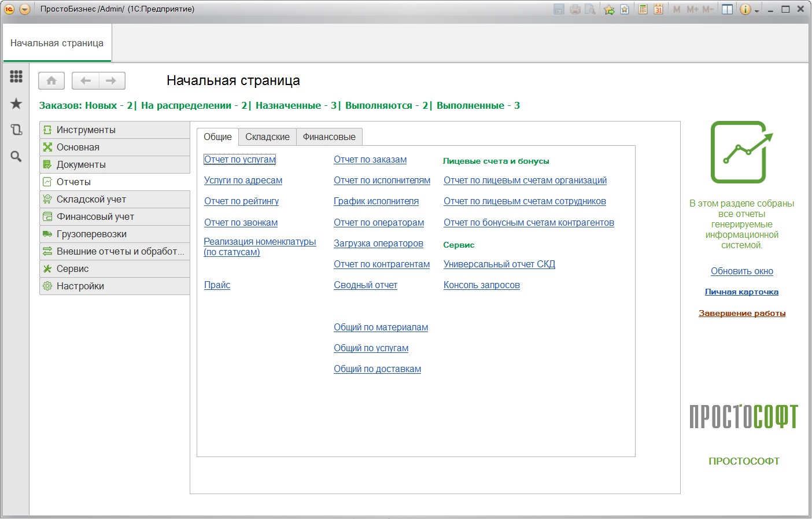Add page to favorites via star-arrow icon
This screenshot has height=519, width=812.
click(x=609, y=9)
